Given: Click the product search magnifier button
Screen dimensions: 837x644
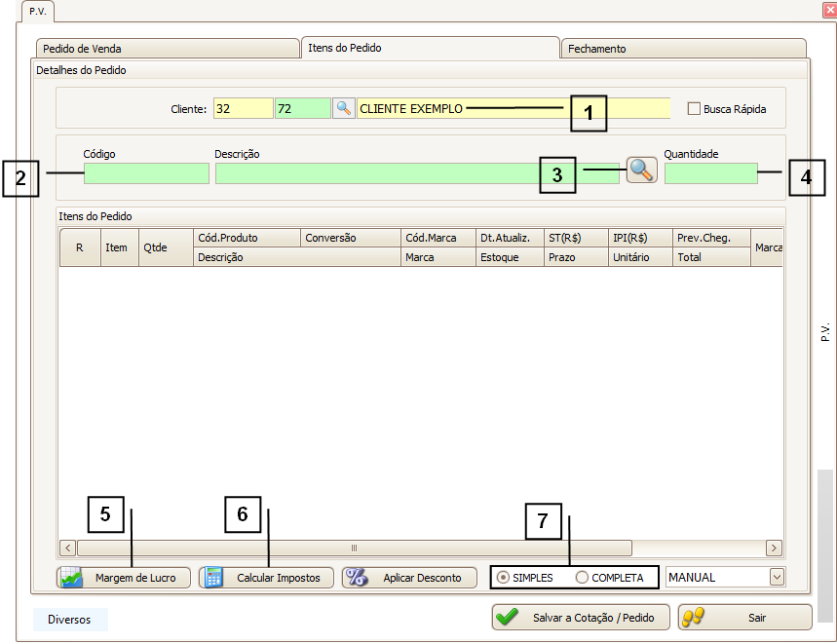Looking at the screenshot, I should (x=641, y=170).
